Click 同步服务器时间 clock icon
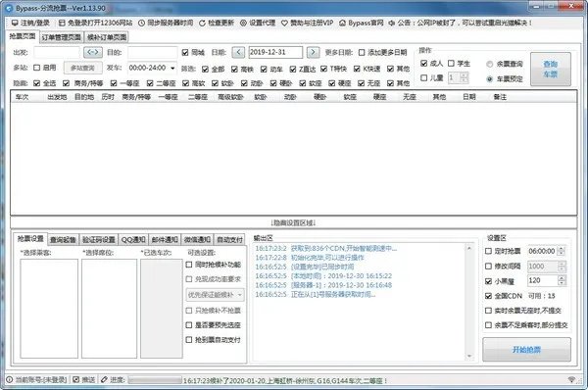 coord(141,23)
